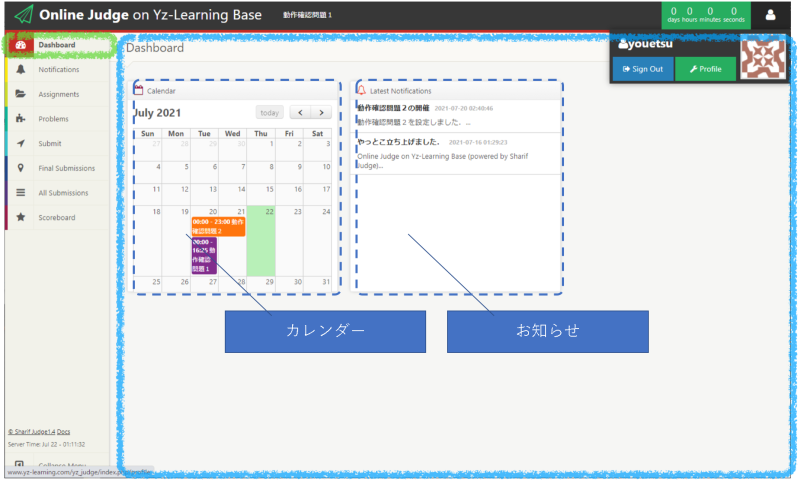The height and width of the screenshot is (481, 800).
Task: Click the Dashboard gauge icon in sidebar
Action: 21,45
